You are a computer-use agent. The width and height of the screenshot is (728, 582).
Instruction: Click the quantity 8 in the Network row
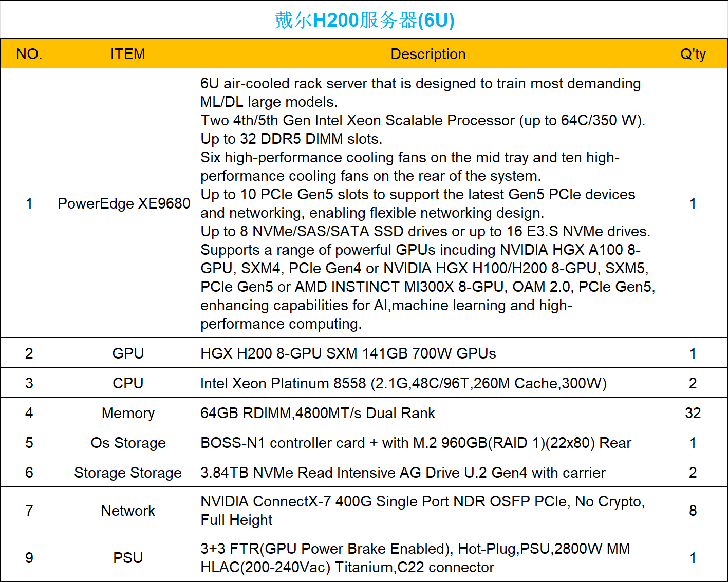tap(693, 510)
